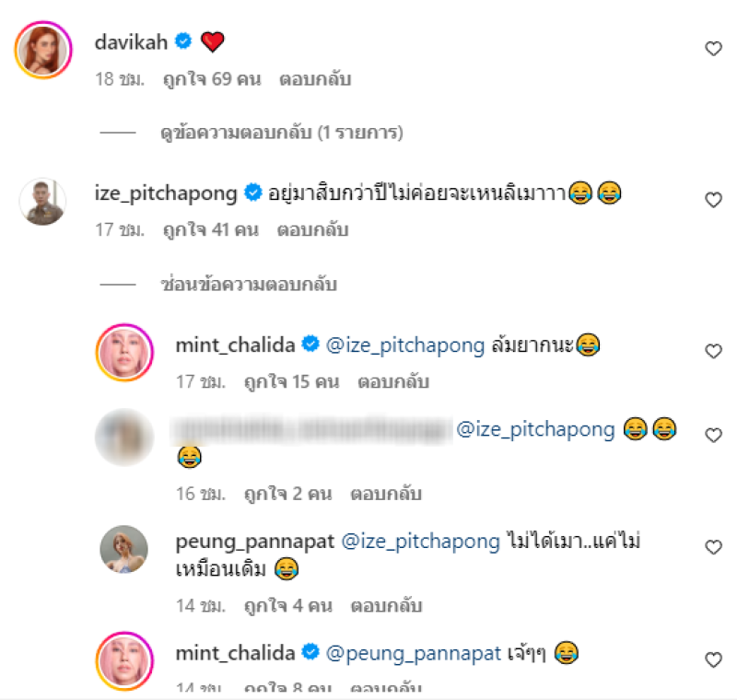Image resolution: width=737 pixels, height=700 pixels.
Task: Reply to peung_pannapat's comment
Action: 386,605
